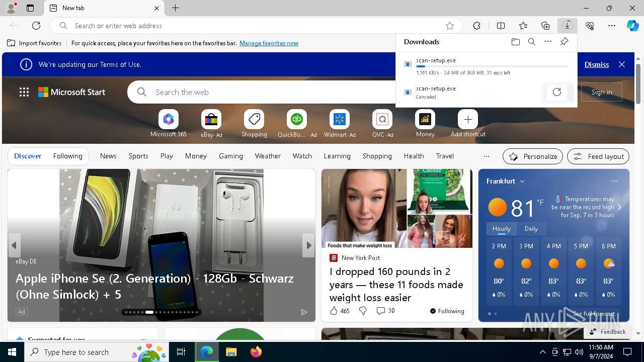Image resolution: width=644 pixels, height=362 pixels.
Task: Open the Microsoft 365 shortcut
Action: 169,124
